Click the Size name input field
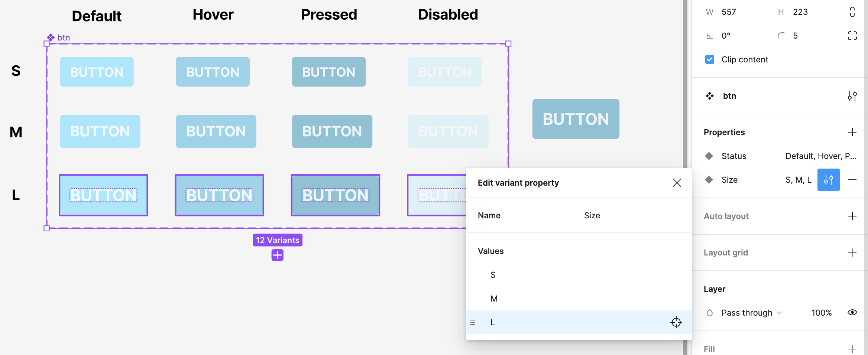Screen dimensions: 868x355 coord(632,215)
